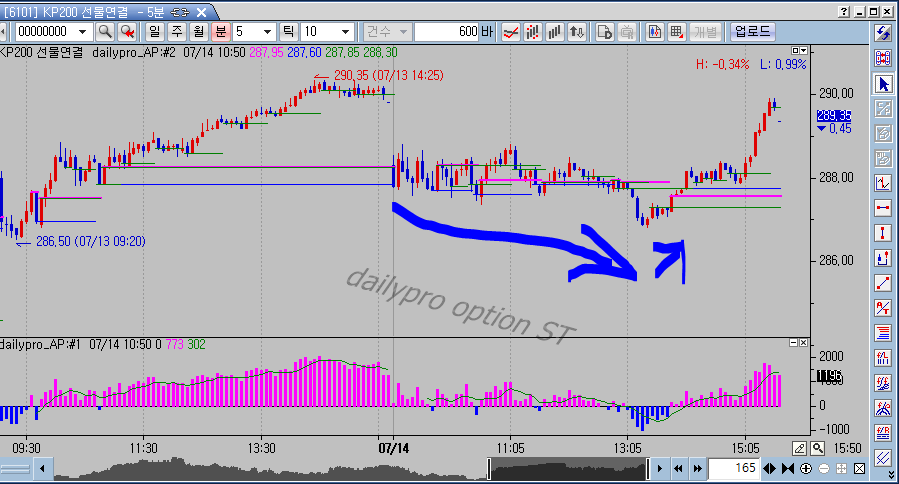Select the weekly (주) chart period

177,32
